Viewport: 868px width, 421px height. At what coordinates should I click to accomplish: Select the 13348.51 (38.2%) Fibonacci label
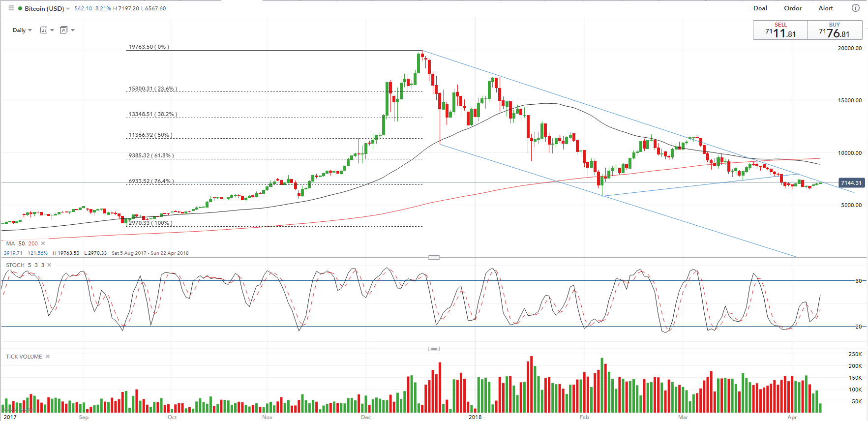[153, 114]
